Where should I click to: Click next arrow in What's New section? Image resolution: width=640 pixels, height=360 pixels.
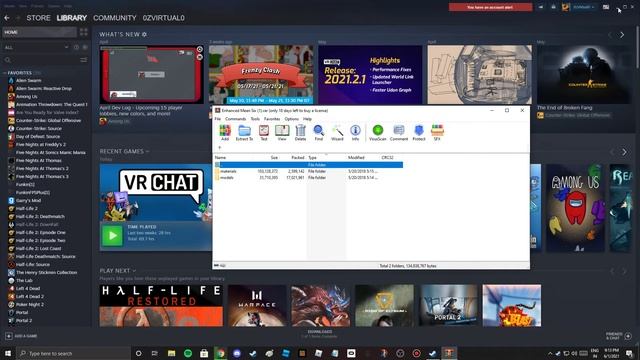click(622, 35)
